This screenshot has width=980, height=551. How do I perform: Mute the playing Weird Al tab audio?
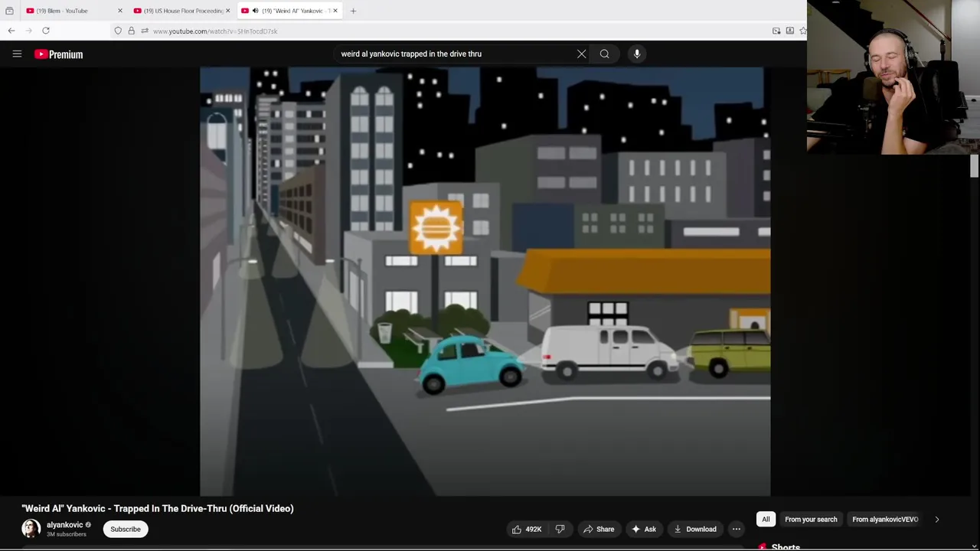pyautogui.click(x=255, y=11)
